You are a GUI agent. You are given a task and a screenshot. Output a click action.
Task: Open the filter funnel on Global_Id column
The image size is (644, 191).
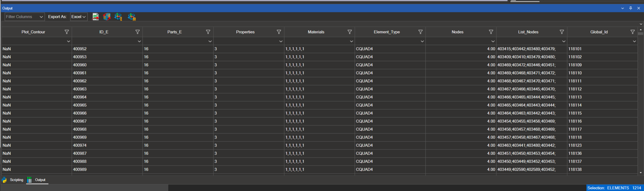[x=633, y=32]
